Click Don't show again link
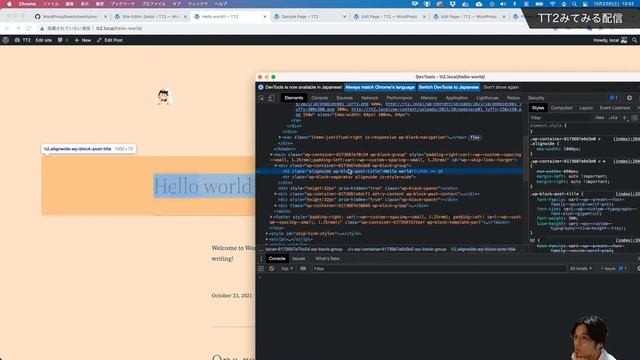The image size is (640, 360). (501, 87)
